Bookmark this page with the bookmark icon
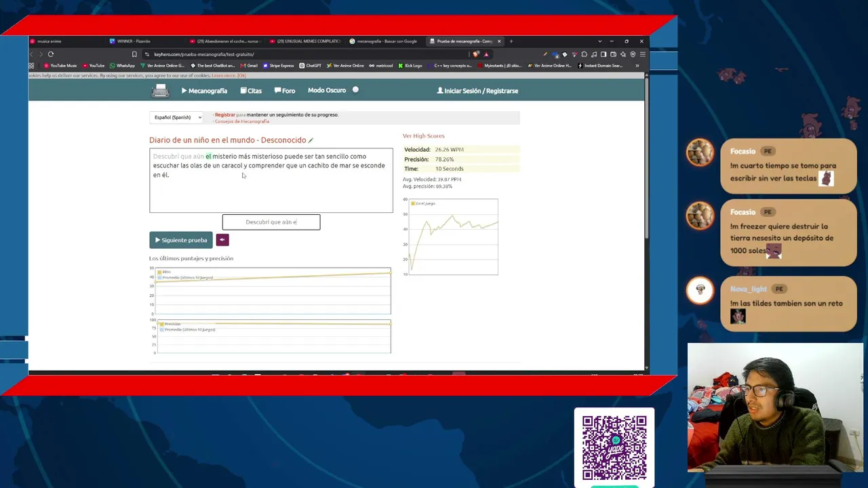Image resolution: width=868 pixels, height=488 pixels. pyautogui.click(x=134, y=54)
